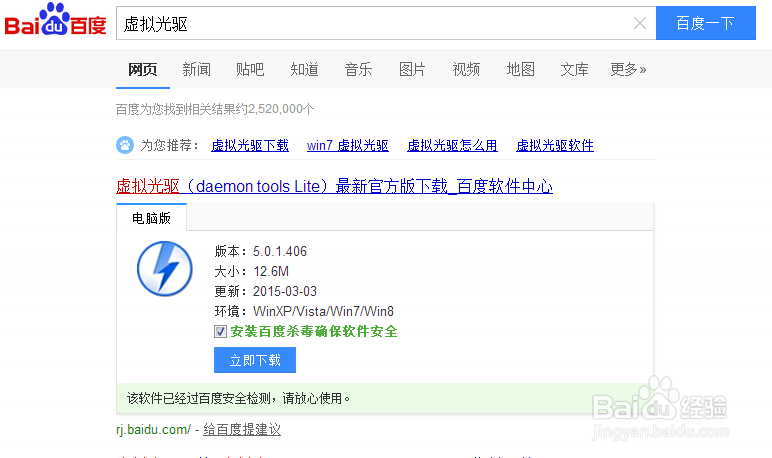Go to the 知道 tab
This screenshot has width=772, height=458.
[304, 69]
